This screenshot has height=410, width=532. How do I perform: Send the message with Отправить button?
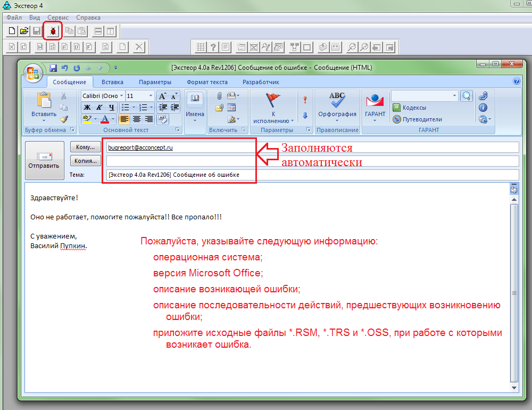pos(44,160)
